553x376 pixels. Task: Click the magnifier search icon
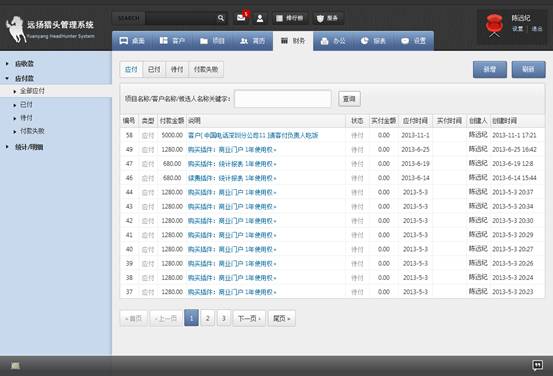[221, 18]
